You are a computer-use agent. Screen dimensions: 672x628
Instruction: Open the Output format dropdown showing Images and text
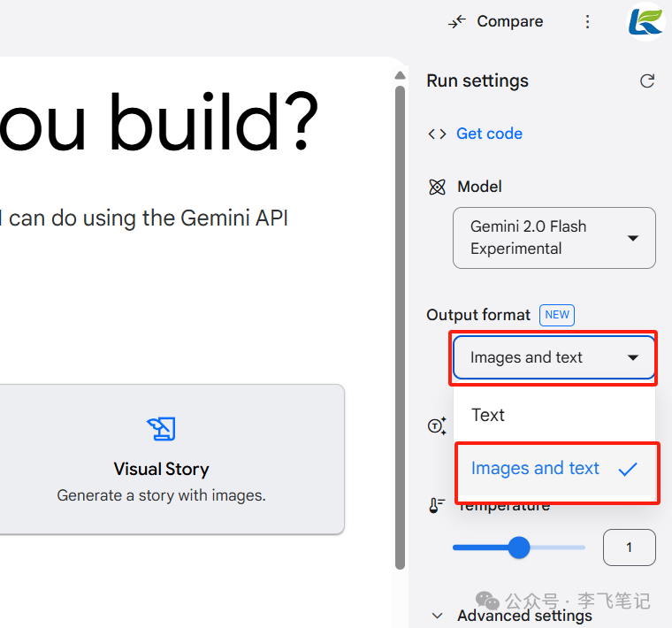pyautogui.click(x=554, y=357)
